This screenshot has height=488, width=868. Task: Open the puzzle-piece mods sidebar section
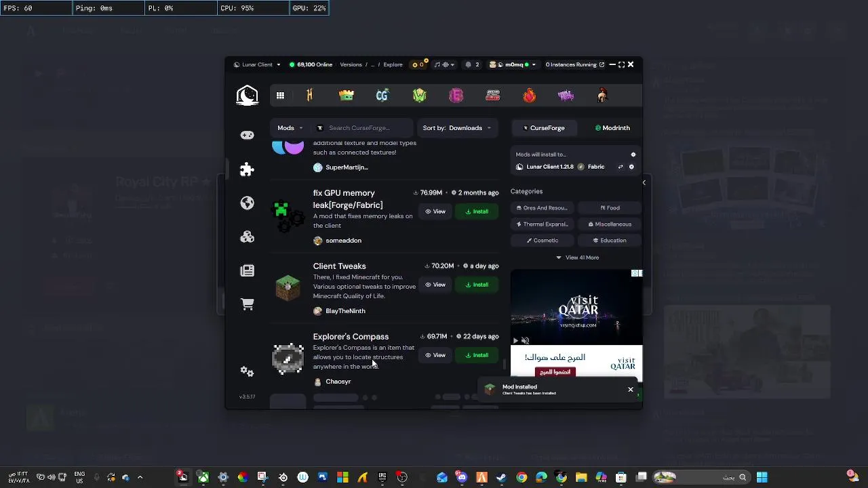[247, 169]
